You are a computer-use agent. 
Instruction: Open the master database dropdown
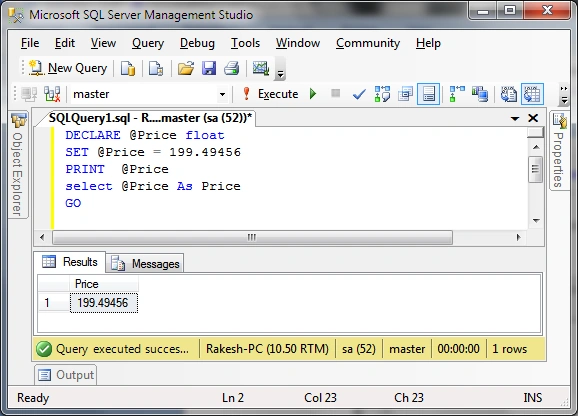coord(222,94)
